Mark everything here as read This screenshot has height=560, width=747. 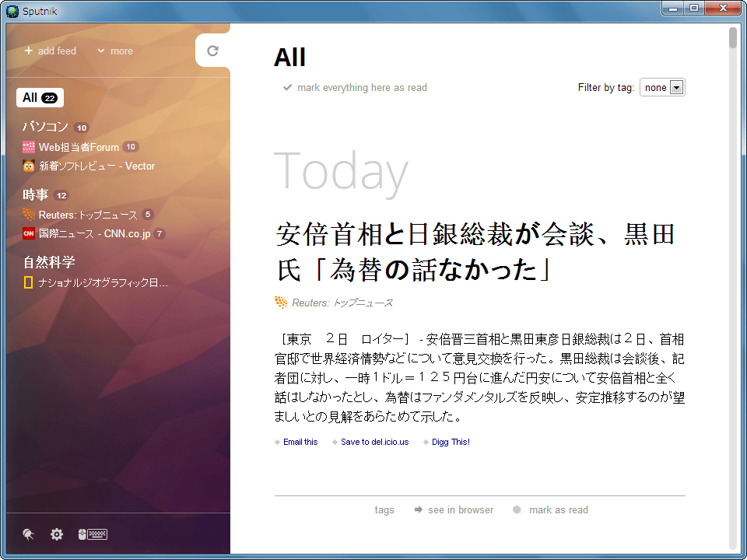[x=356, y=88]
